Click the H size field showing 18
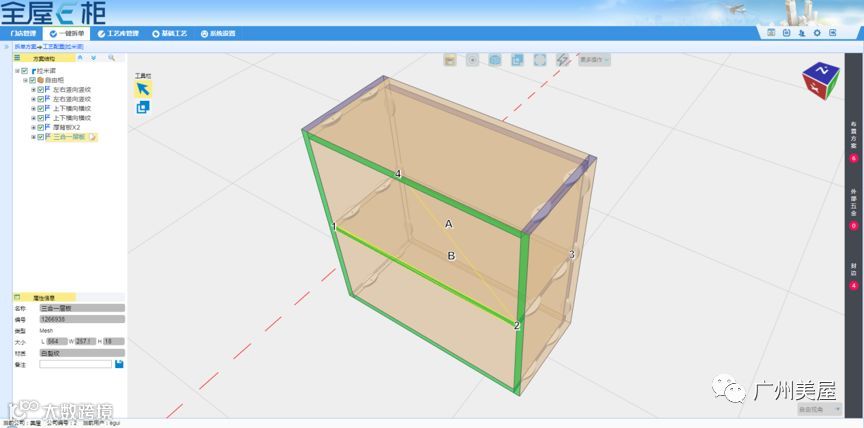Image resolution: width=864 pixels, height=428 pixels. [114, 342]
